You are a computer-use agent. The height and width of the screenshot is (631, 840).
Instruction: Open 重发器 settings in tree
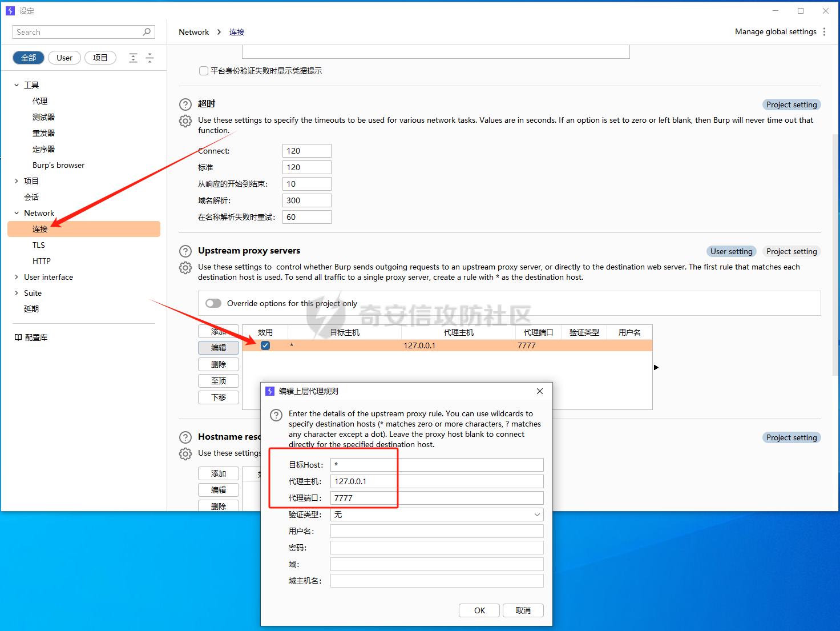click(x=43, y=133)
